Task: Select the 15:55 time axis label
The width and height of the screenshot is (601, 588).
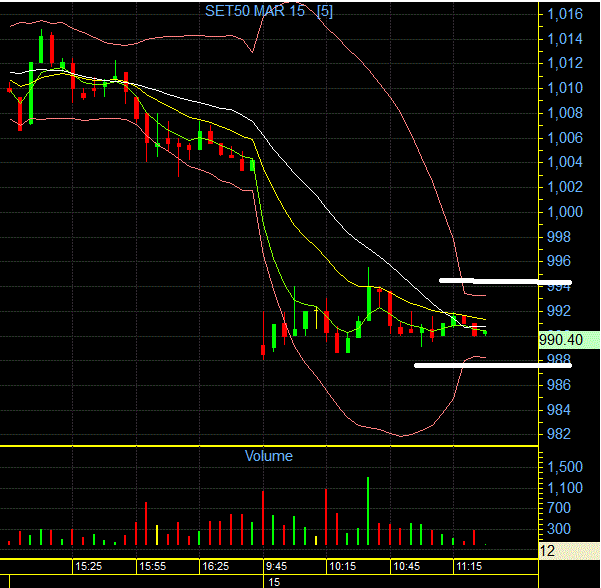Action: coord(153,566)
